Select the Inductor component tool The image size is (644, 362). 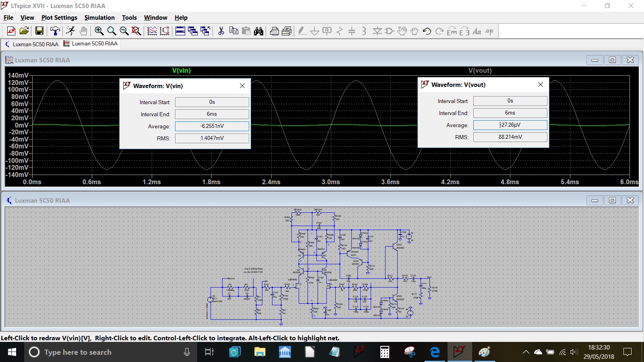[364, 31]
